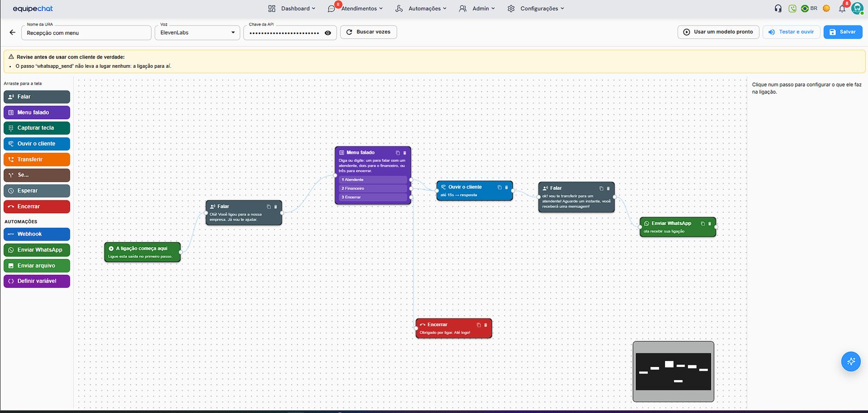Delete the Enviar WhatsApp node
The width and height of the screenshot is (868, 413).
710,223
